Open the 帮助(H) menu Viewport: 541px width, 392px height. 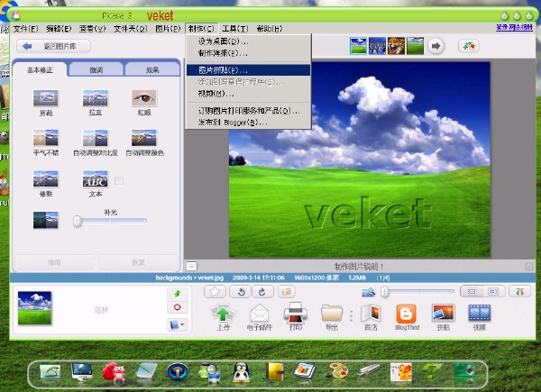270,29
